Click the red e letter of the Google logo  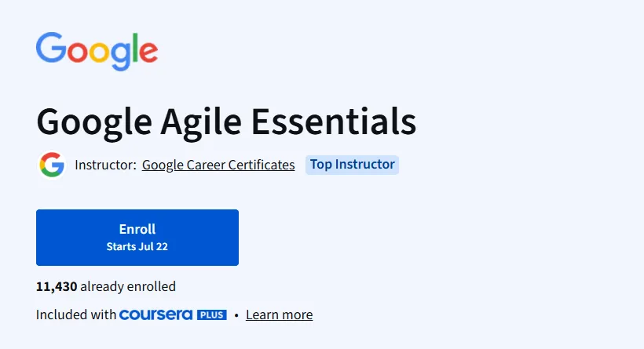click(x=148, y=52)
